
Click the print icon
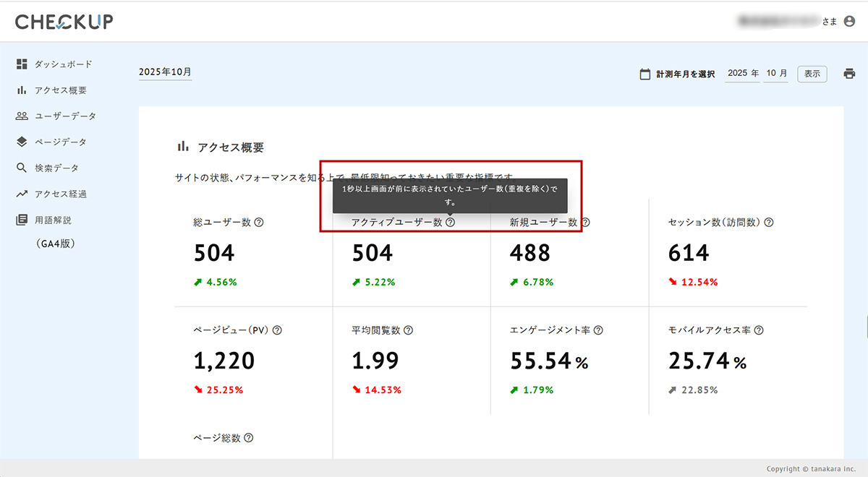pyautogui.click(x=849, y=74)
